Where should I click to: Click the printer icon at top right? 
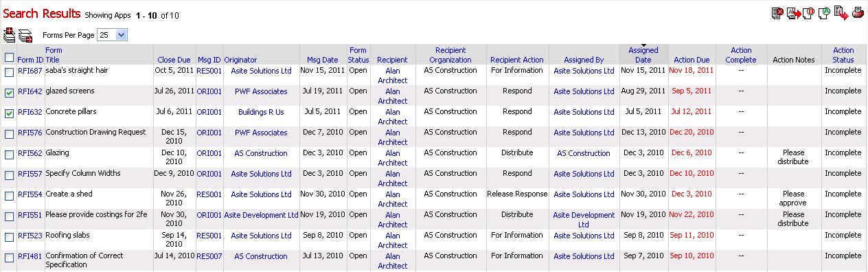pyautogui.click(x=858, y=13)
